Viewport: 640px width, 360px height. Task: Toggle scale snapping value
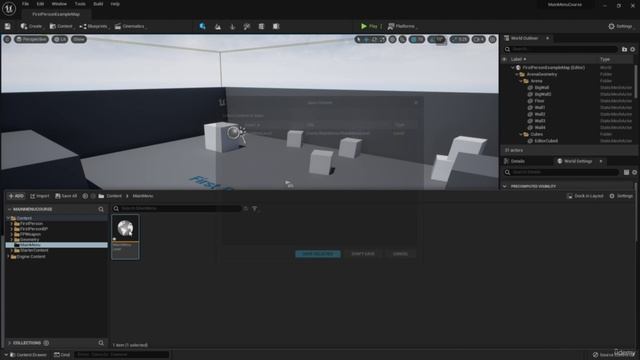click(x=459, y=40)
